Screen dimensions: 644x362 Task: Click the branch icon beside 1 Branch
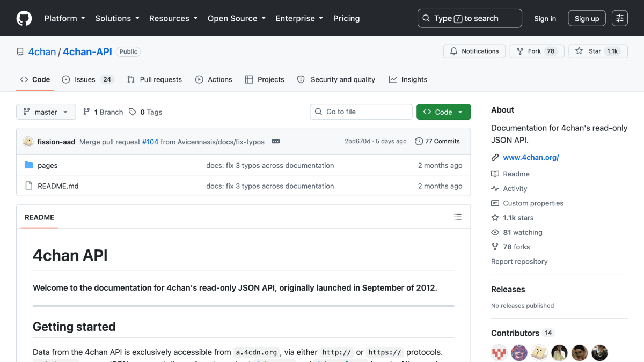[86, 112]
